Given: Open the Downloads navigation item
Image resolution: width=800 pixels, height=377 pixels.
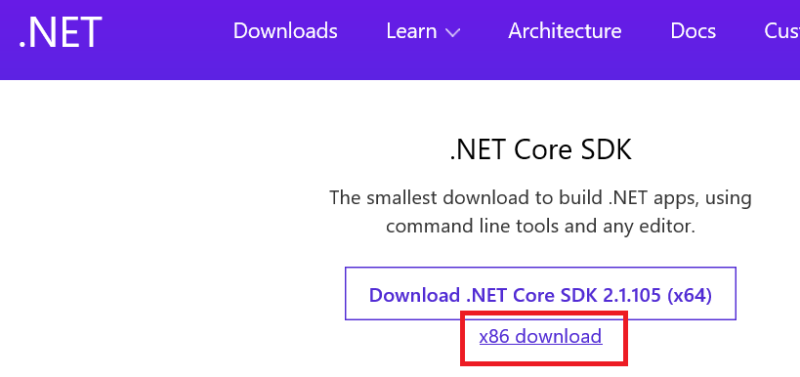Looking at the screenshot, I should 285,31.
